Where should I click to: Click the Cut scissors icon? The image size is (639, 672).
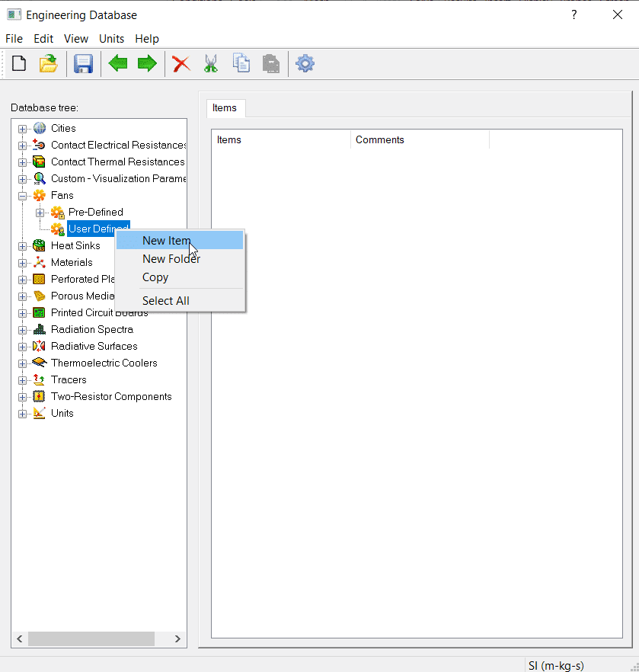tap(211, 64)
